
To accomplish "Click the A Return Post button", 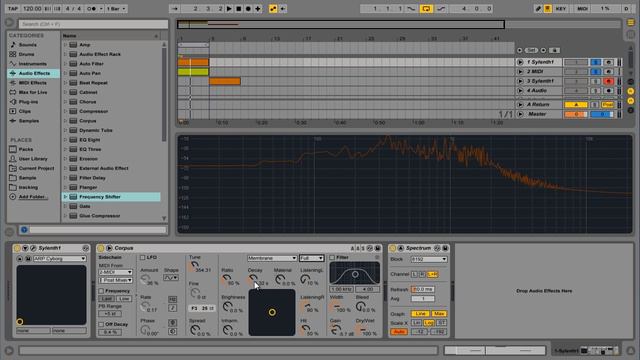I will point(608,104).
